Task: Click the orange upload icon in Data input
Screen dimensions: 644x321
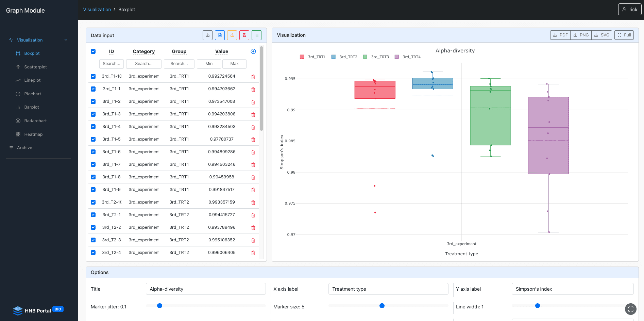Action: 232,35
